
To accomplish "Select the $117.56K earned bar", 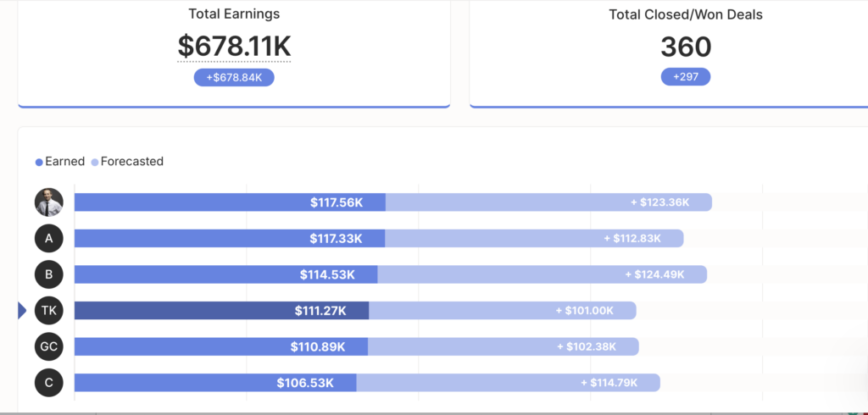I will coord(230,202).
